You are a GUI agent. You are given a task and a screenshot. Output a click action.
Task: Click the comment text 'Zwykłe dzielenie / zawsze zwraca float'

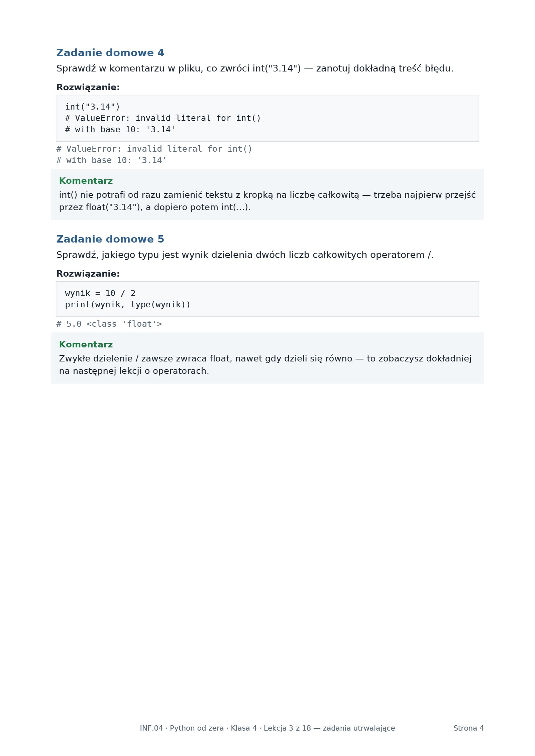(265, 358)
